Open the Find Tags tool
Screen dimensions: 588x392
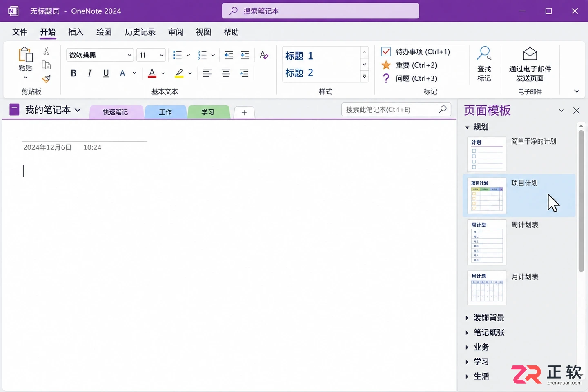[484, 64]
